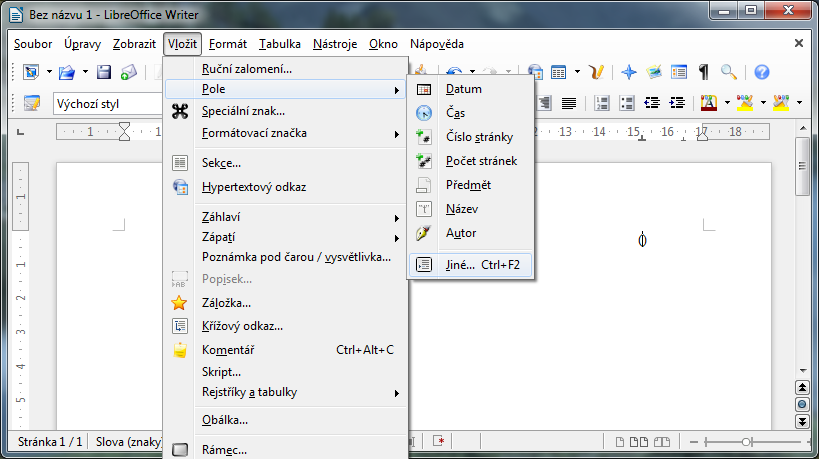
Task: Save document with floppy disk icon
Action: coord(103,72)
